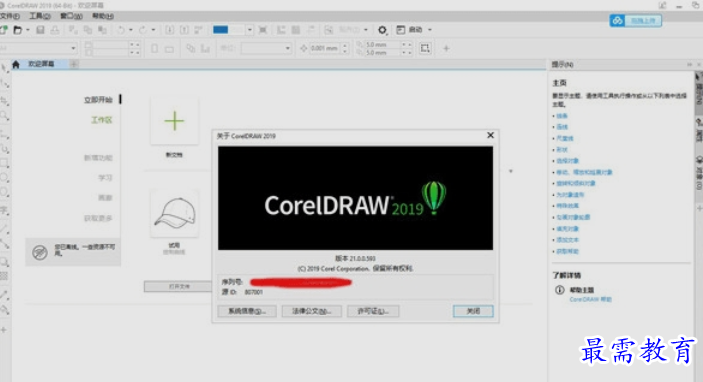The width and height of the screenshot is (703, 382).
Task: Click the cap illustration template thumbnail
Action: pyautogui.click(x=174, y=213)
